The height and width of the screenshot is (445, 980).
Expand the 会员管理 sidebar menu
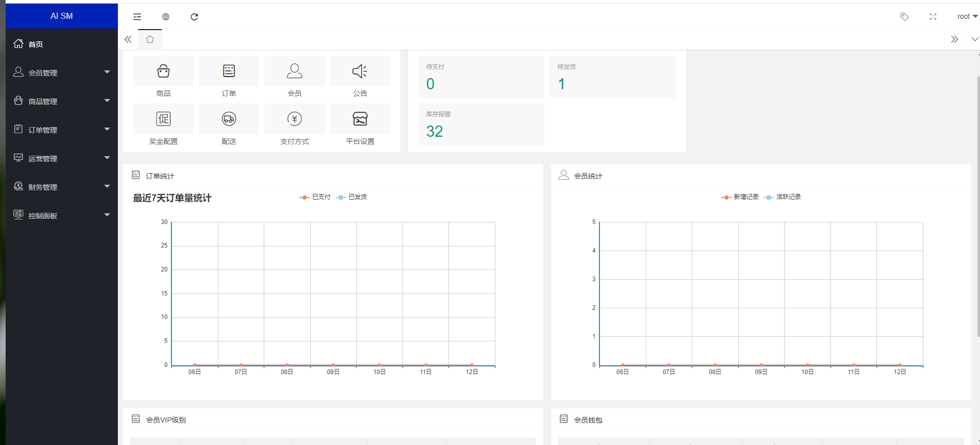coord(61,72)
